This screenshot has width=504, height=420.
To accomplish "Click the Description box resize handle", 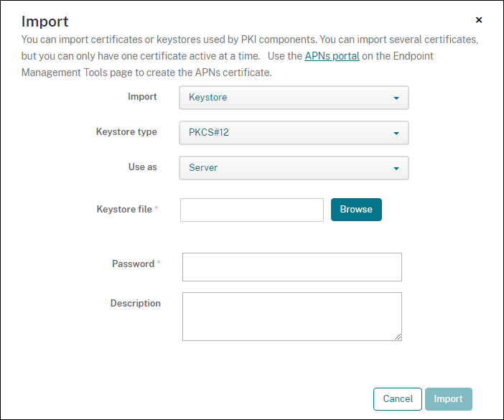I will 398,336.
